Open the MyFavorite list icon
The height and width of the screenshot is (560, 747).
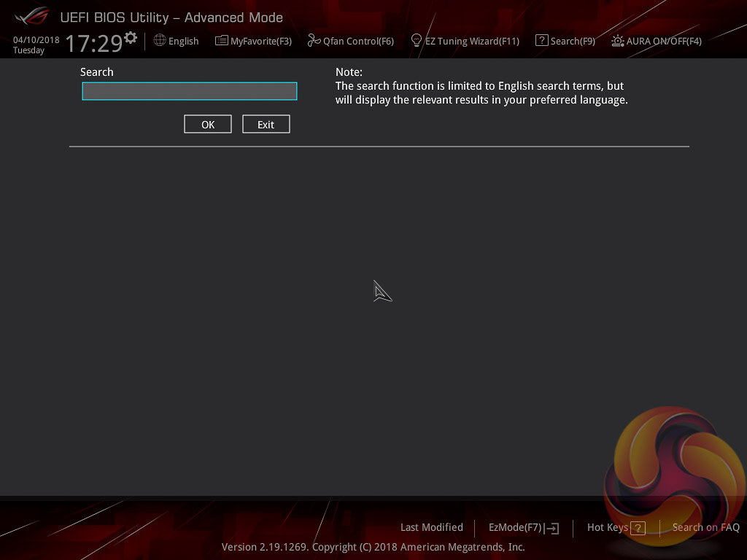click(x=222, y=41)
